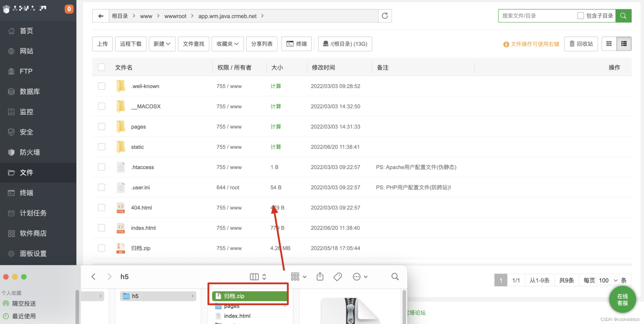Click the 分享列表 button
The height and width of the screenshot is (324, 644).
click(262, 44)
